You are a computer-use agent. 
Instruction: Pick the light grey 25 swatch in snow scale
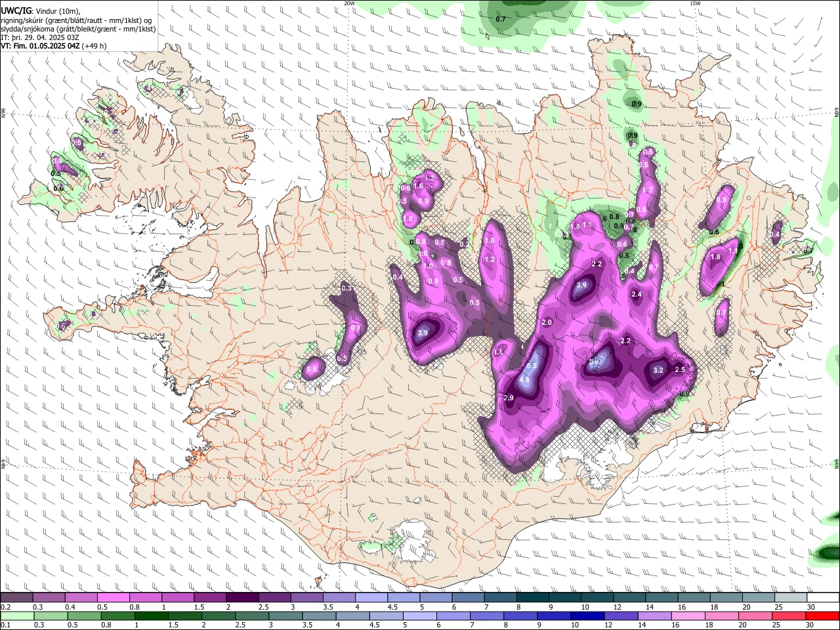click(791, 598)
